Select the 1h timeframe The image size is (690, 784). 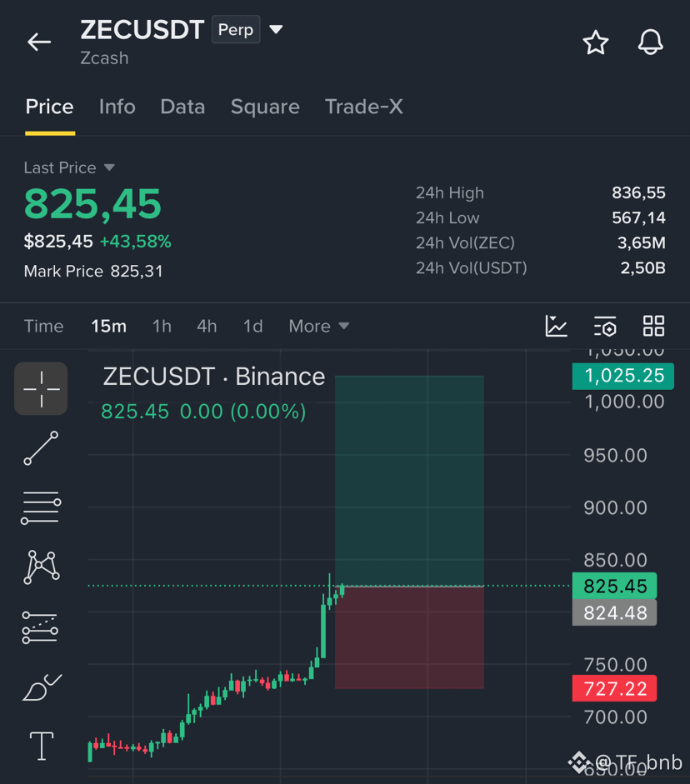click(162, 326)
